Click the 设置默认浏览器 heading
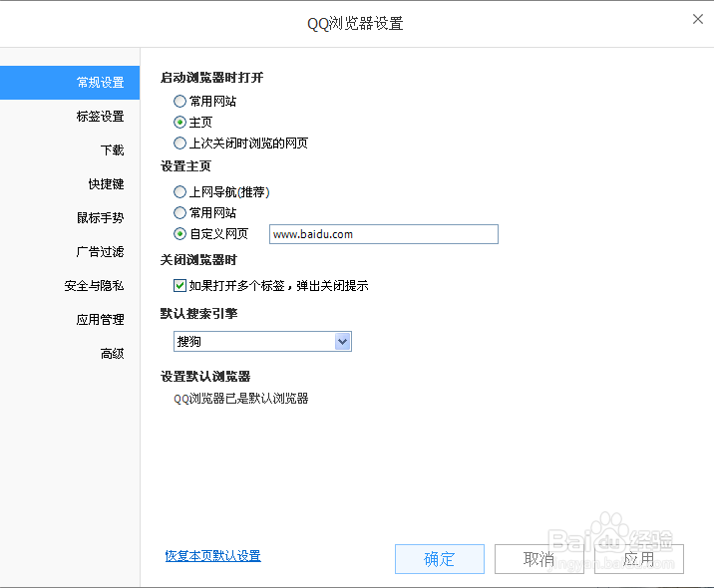 point(205,377)
